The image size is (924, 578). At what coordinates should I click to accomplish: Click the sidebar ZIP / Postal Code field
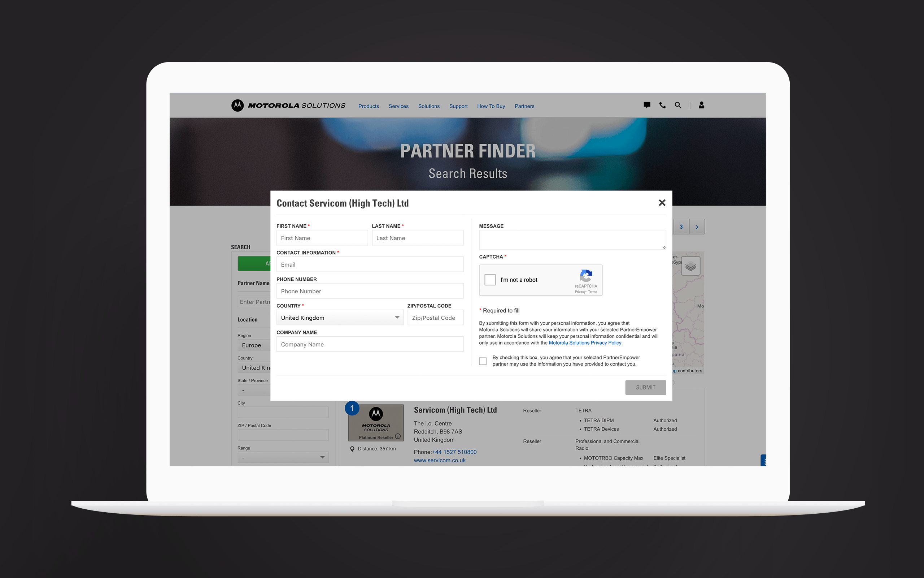[x=283, y=435]
